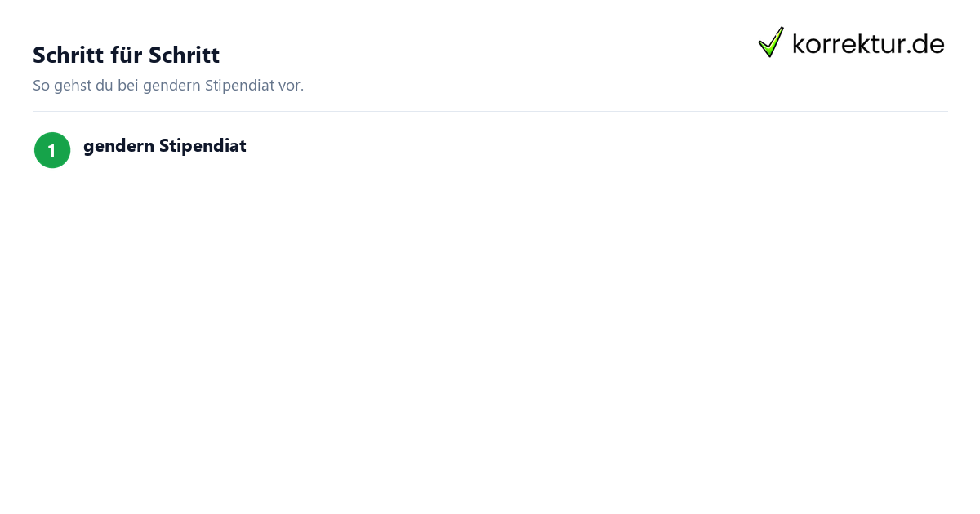Screen dimensions: 980x514
Task: Click the word 'gendern' in the gray subtitle
Action: (x=172, y=86)
